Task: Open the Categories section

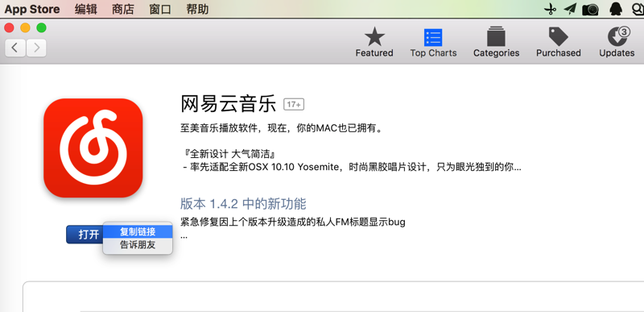Action: coord(496,43)
